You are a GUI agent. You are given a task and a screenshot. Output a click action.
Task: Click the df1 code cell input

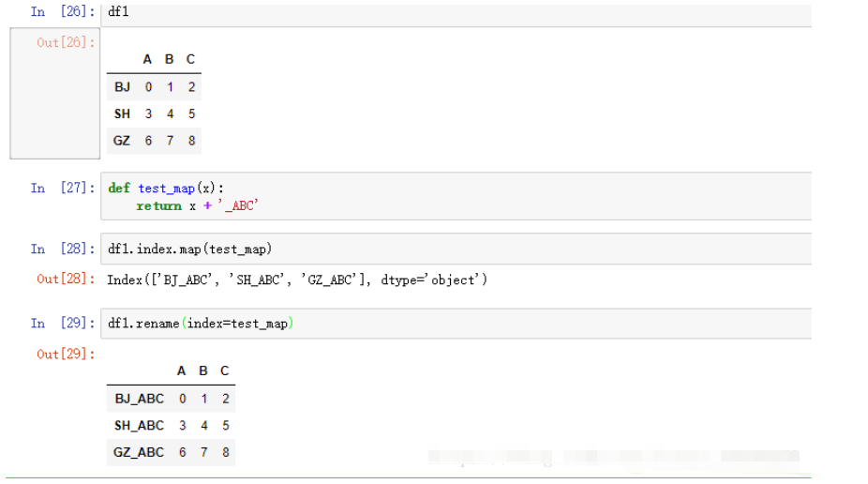click(x=456, y=13)
